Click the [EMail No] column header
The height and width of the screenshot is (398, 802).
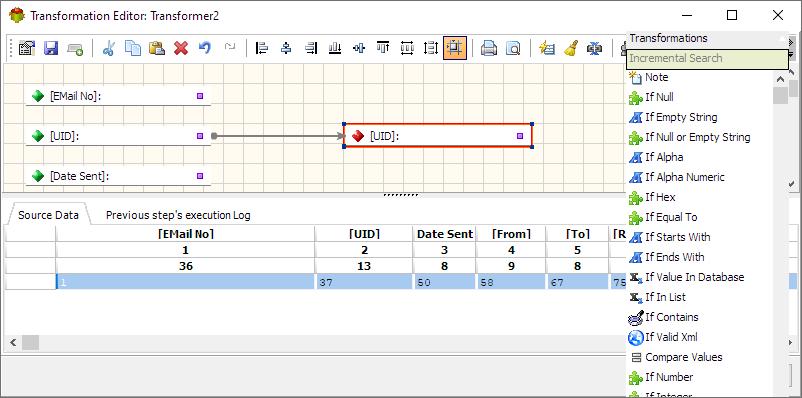186,234
